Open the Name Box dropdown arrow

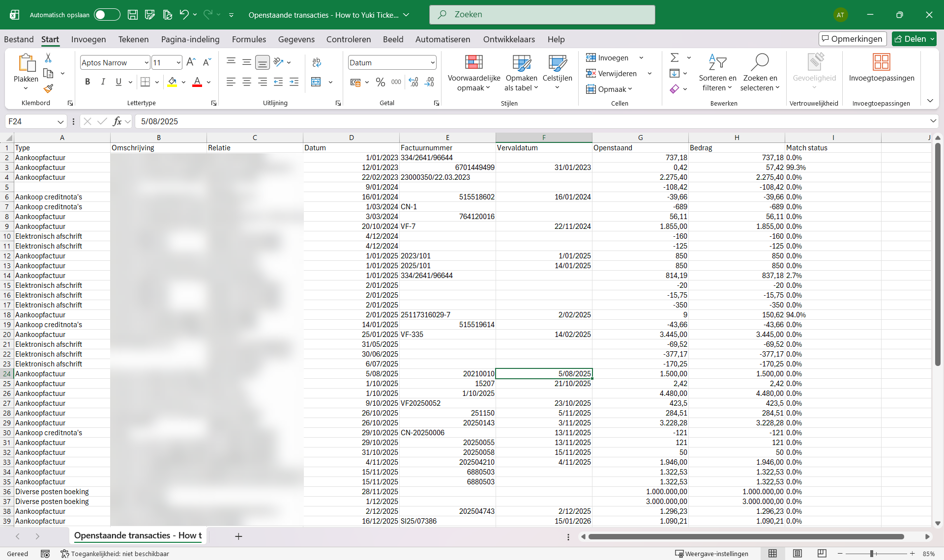pyautogui.click(x=60, y=121)
